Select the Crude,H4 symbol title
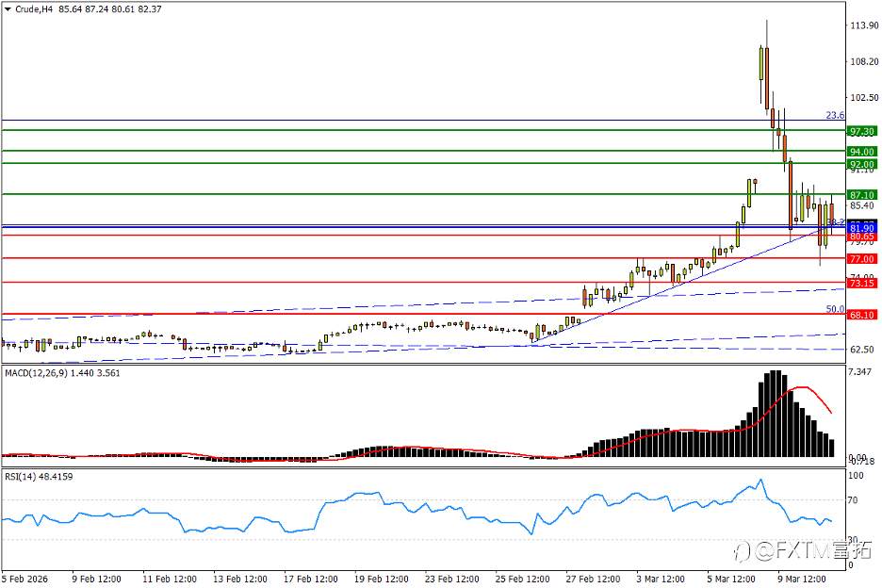The image size is (882, 588). tap(33, 9)
